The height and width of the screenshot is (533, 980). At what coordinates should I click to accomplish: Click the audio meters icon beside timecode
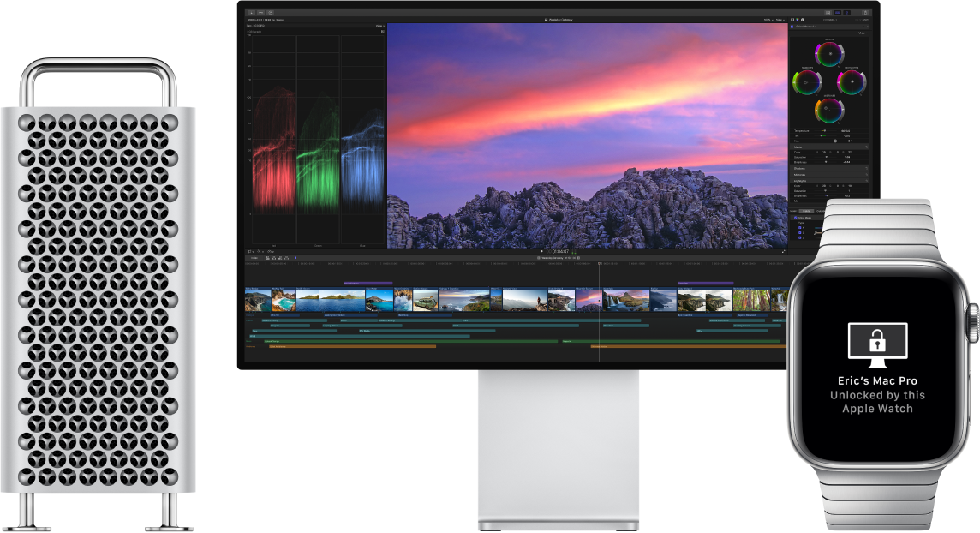(573, 251)
